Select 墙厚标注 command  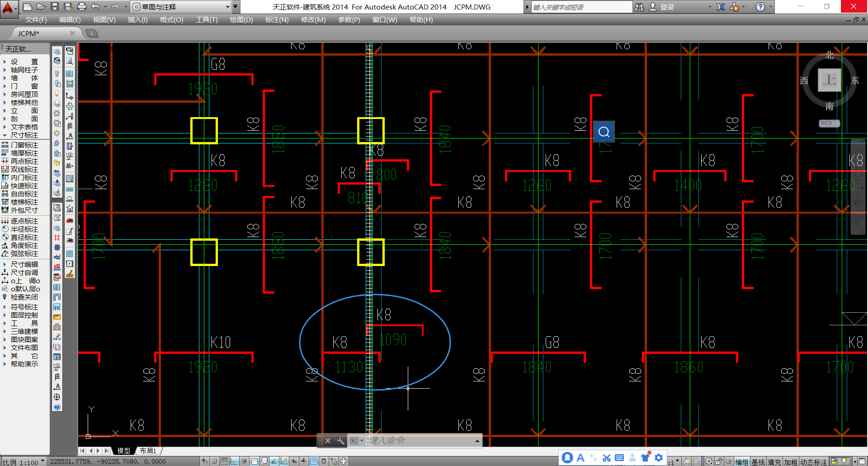click(x=24, y=153)
